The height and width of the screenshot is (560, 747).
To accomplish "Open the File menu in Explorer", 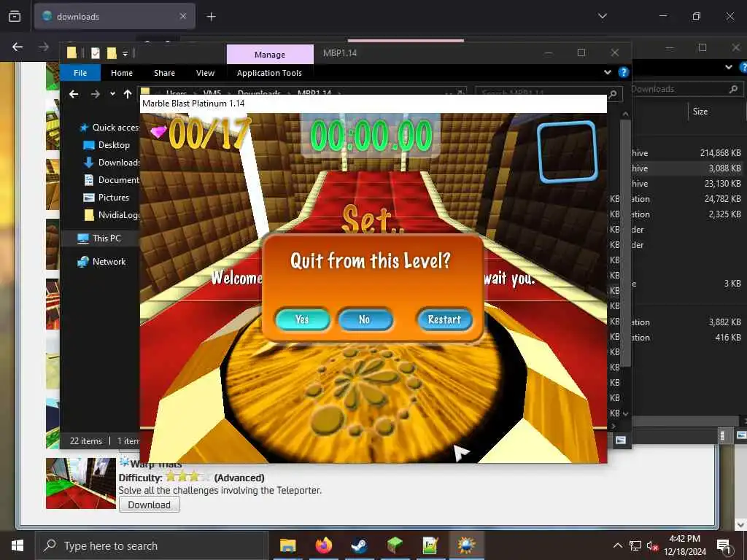I will point(80,73).
